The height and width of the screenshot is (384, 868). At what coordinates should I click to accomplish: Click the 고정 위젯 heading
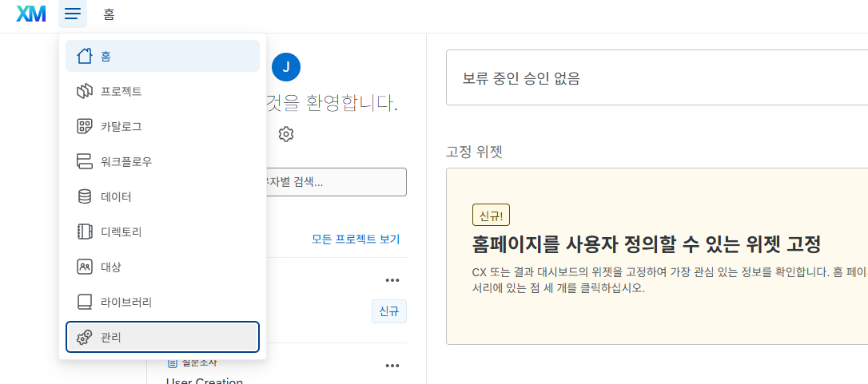click(474, 152)
